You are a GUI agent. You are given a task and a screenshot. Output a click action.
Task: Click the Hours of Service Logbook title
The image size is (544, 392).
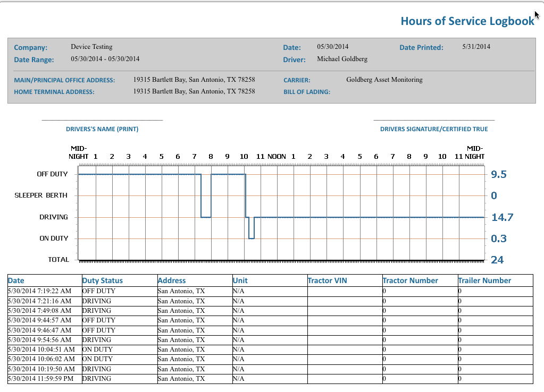click(x=467, y=21)
